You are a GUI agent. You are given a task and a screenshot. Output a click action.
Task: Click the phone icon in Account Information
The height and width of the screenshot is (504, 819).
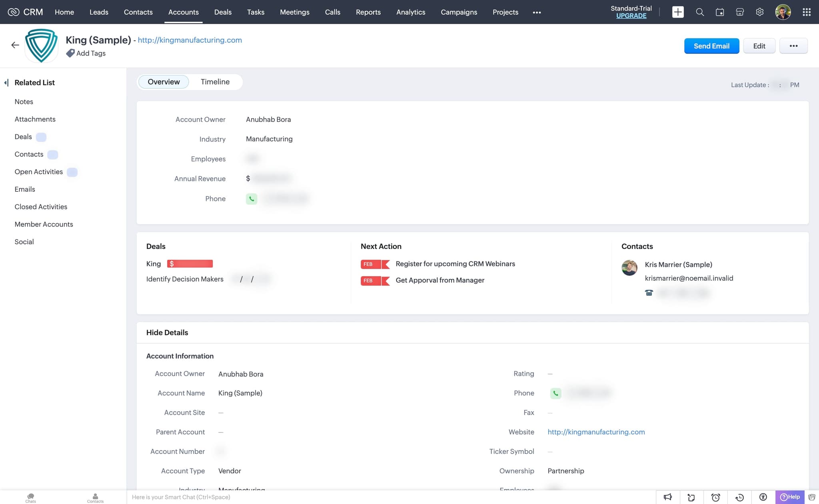[x=555, y=393]
